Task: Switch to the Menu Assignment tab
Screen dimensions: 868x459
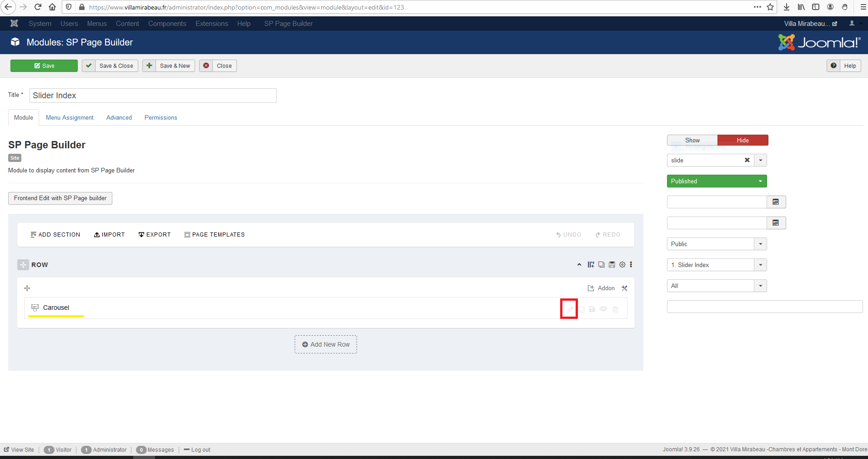Action: click(x=70, y=117)
